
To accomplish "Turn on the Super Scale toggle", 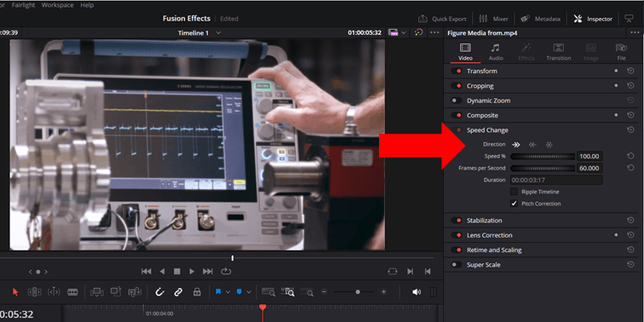I will [x=457, y=265].
